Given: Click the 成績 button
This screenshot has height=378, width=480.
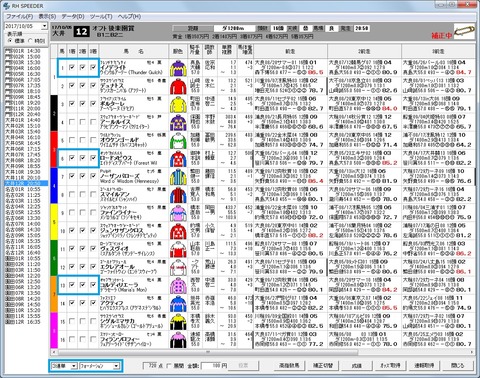Looking at the screenshot, I should tap(356, 365).
